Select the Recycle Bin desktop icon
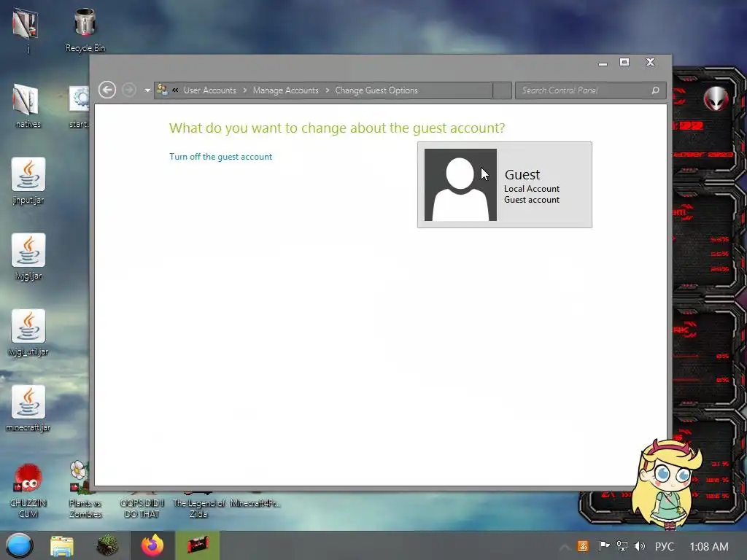The width and height of the screenshot is (747, 560). (x=85, y=29)
